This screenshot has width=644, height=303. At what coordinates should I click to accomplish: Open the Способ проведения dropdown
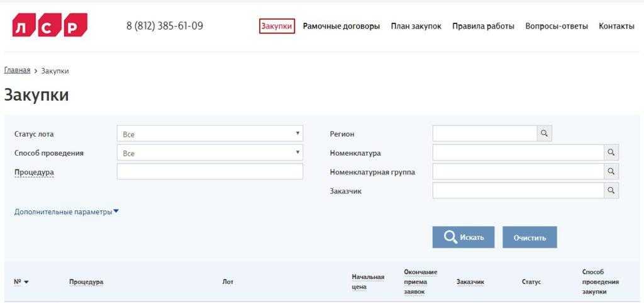tap(209, 153)
